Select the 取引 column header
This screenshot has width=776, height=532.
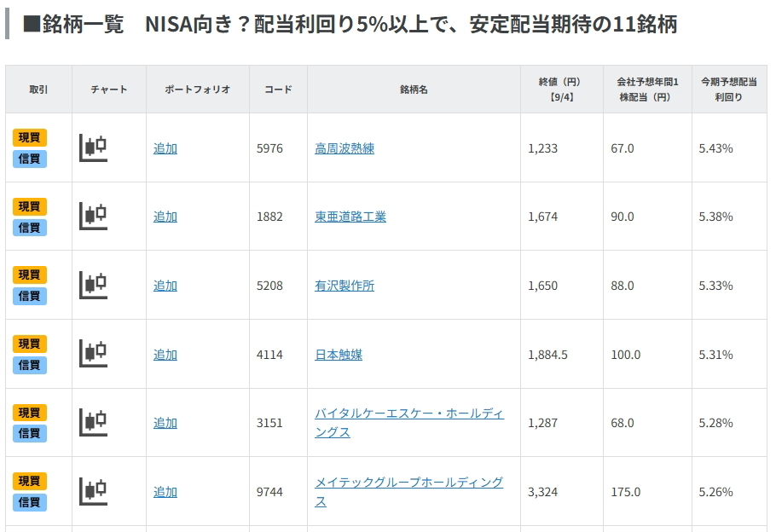tap(38, 90)
